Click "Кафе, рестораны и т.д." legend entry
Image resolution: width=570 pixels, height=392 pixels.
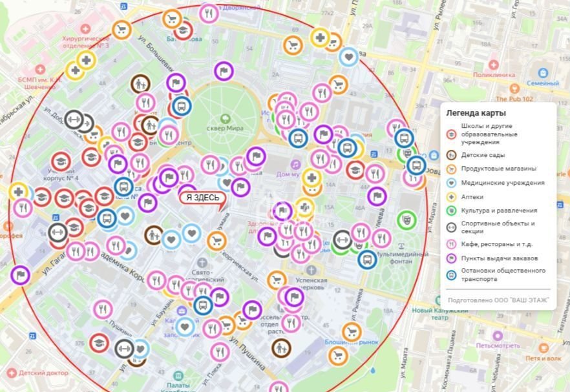[498, 243]
